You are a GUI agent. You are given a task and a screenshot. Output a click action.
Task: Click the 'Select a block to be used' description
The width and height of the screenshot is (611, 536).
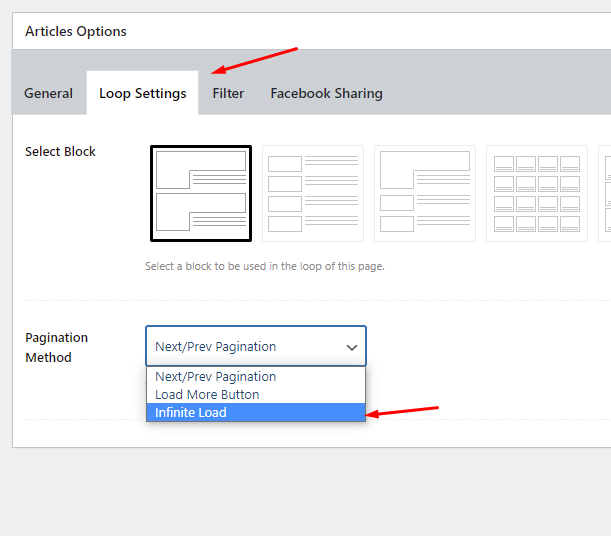pos(265,266)
